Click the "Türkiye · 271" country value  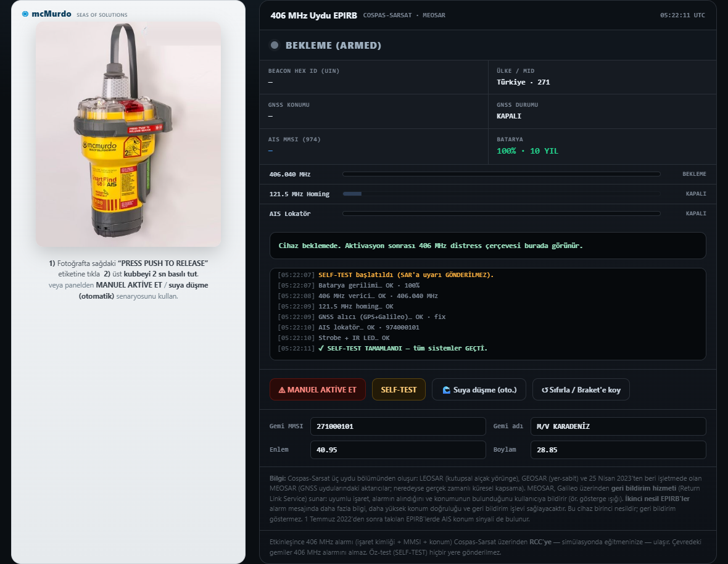click(x=523, y=82)
